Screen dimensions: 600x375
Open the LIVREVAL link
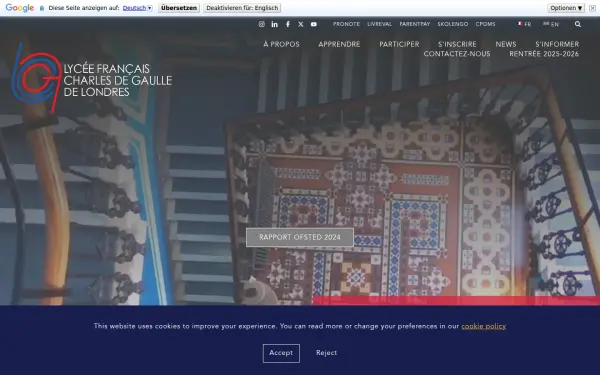pyautogui.click(x=380, y=24)
